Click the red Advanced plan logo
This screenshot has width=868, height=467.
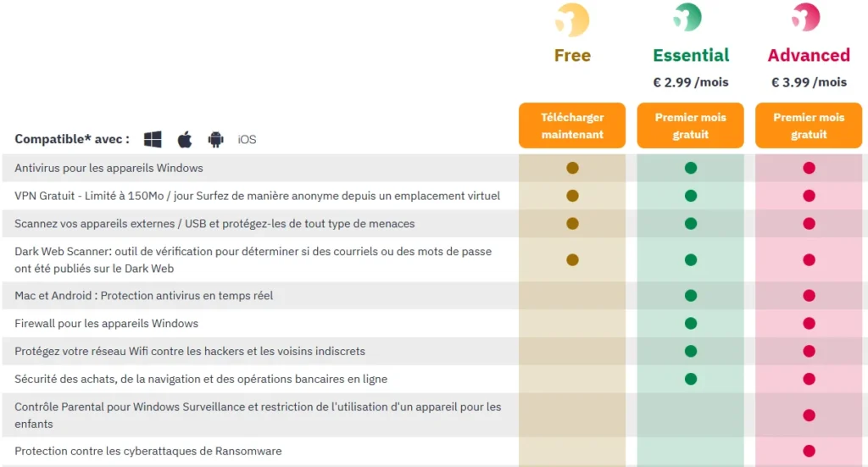pos(806,17)
